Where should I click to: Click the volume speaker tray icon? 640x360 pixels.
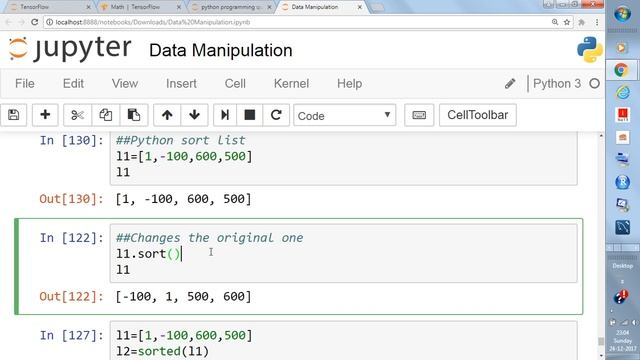[635, 322]
